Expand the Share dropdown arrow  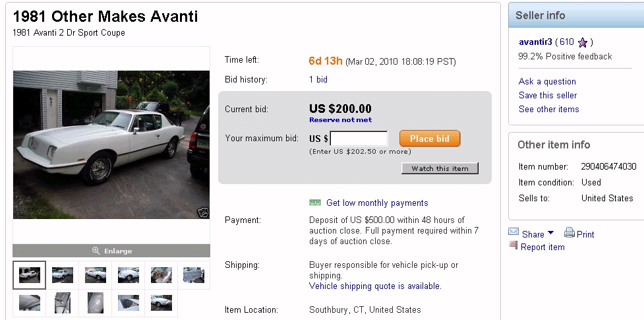click(550, 233)
